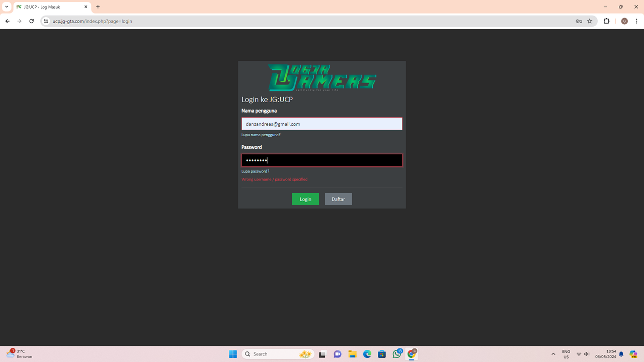Image resolution: width=644 pixels, height=362 pixels.
Task: Open the Extensions puzzle icon
Action: pos(606,21)
